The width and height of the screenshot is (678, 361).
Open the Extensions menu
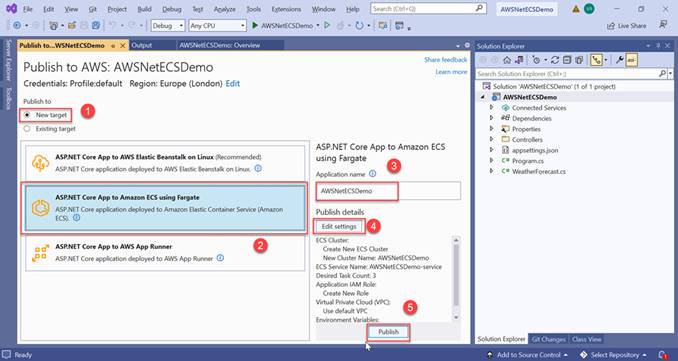click(286, 9)
